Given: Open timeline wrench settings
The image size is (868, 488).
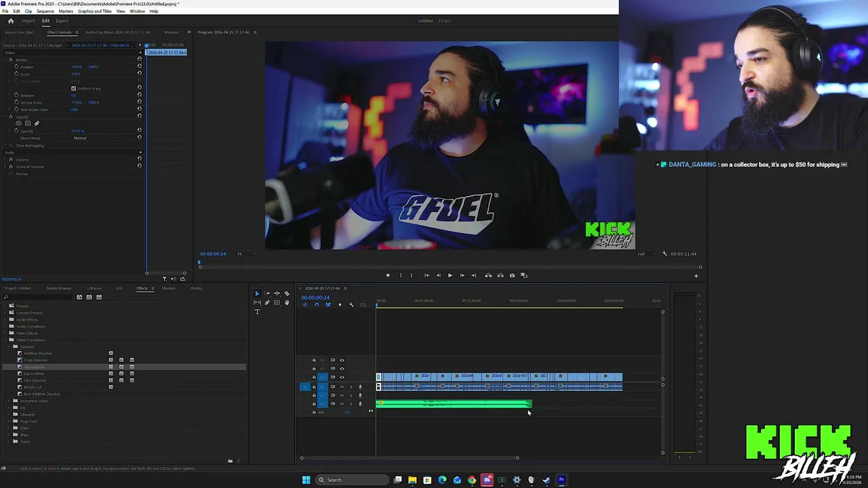Looking at the screenshot, I should [351, 304].
